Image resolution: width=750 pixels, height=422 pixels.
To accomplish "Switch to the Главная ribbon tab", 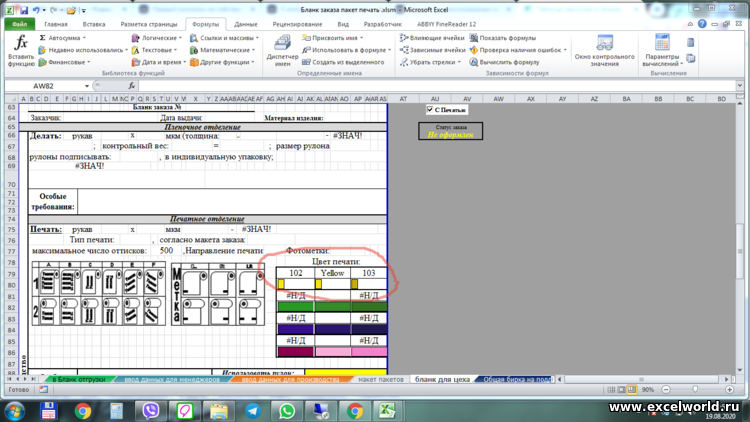I will pyautogui.click(x=56, y=24).
